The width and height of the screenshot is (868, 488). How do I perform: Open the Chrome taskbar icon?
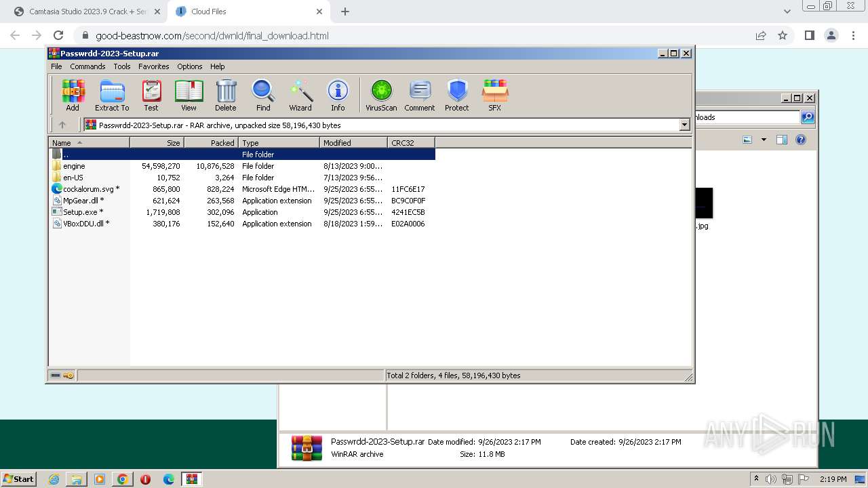(x=123, y=479)
